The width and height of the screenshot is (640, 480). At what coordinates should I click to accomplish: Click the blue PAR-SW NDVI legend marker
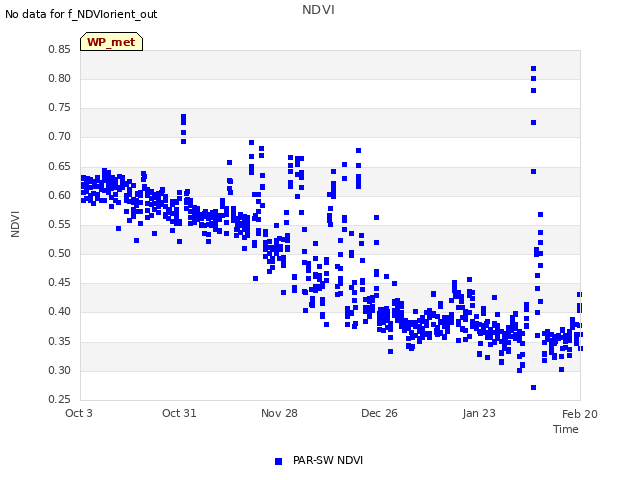(x=278, y=461)
